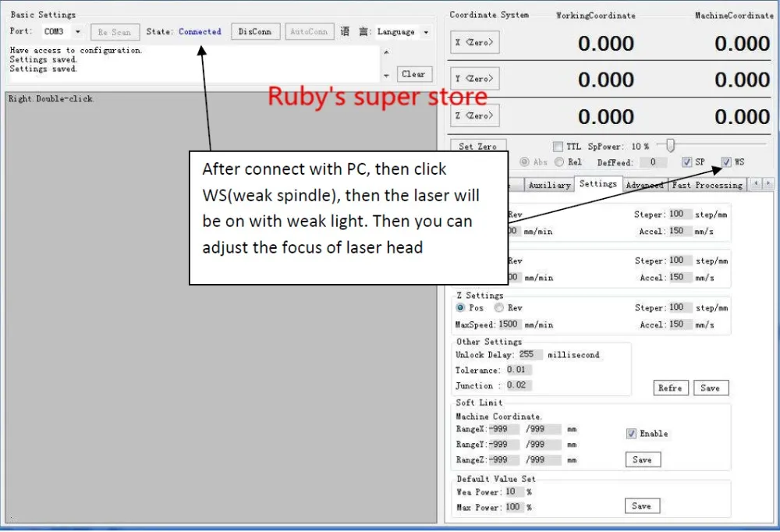Click the Max Power 100 field
Viewport: 780px width, 532px height.
514,507
